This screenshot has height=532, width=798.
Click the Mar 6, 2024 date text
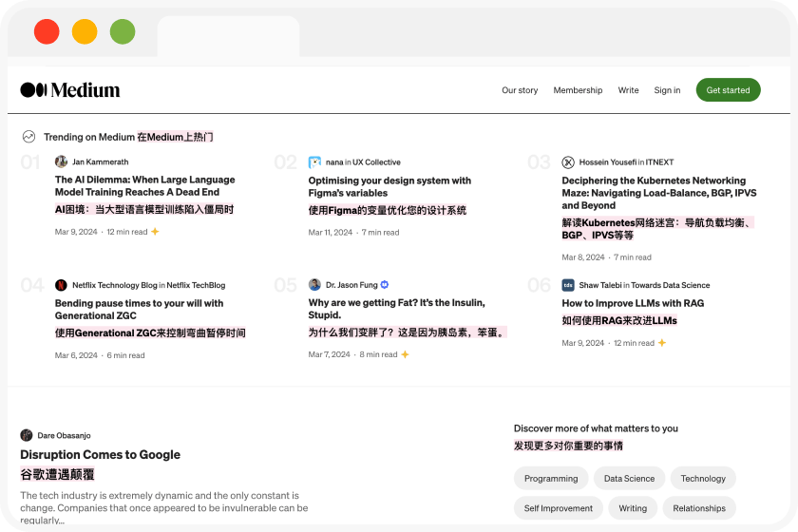76,355
